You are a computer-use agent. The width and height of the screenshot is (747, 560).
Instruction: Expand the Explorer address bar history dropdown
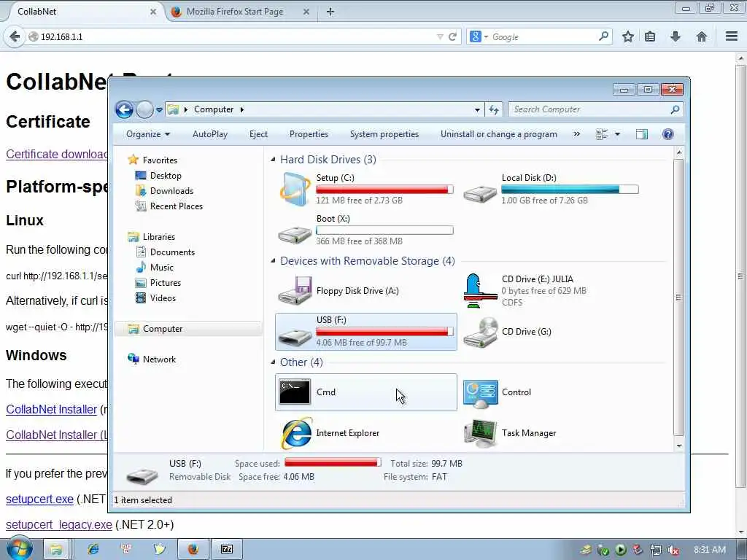click(x=477, y=110)
